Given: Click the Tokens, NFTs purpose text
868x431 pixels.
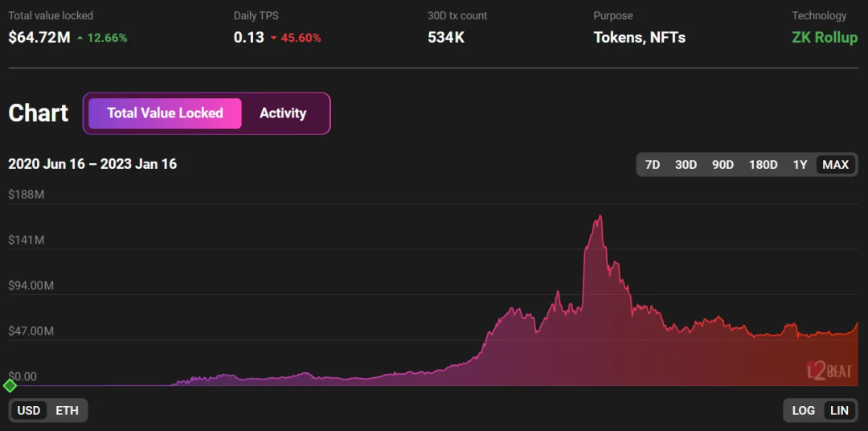Looking at the screenshot, I should click(x=640, y=38).
